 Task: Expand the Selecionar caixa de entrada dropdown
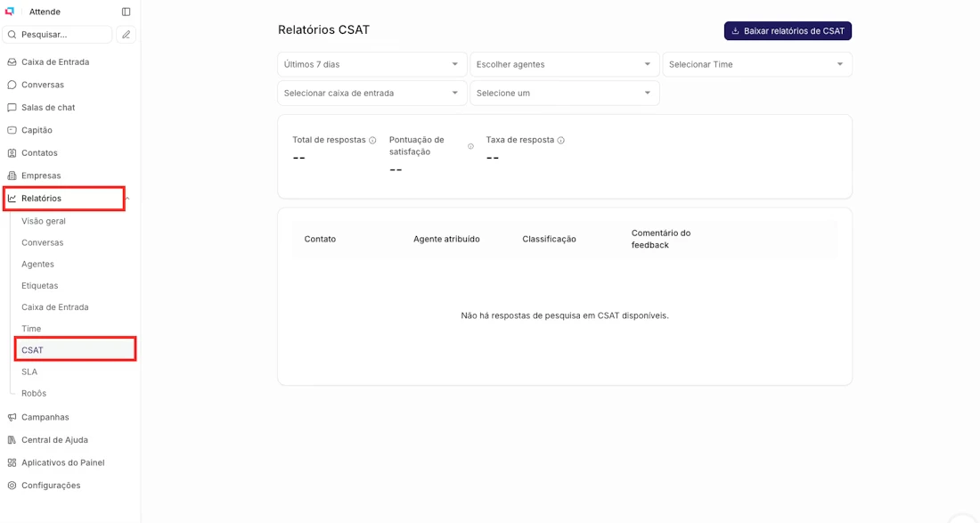click(372, 93)
